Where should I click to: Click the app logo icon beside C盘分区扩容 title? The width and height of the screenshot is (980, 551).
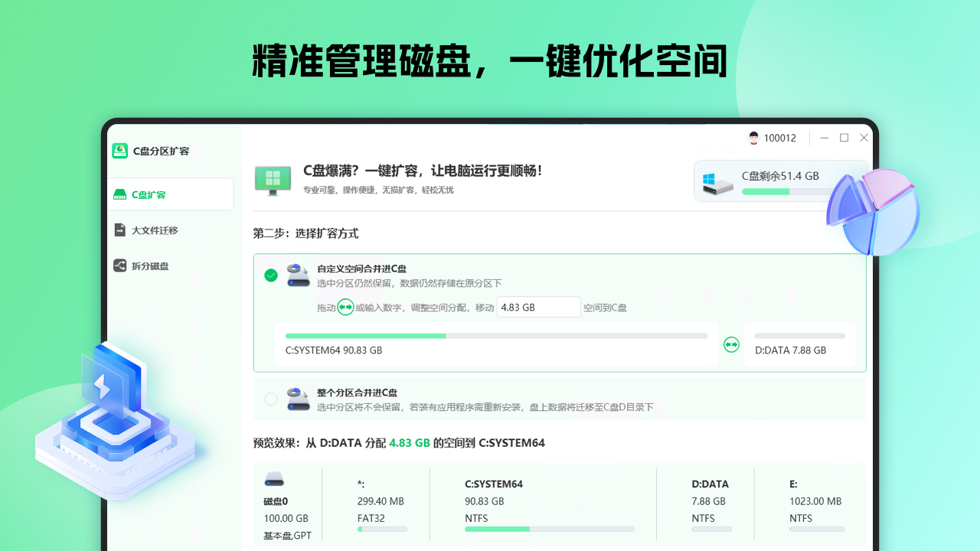pos(120,151)
